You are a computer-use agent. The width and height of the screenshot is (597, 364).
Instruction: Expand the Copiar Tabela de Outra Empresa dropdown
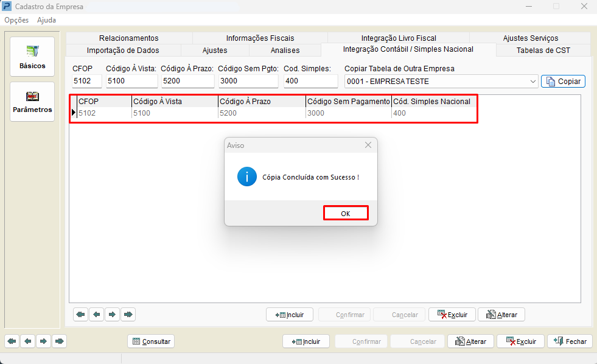532,82
